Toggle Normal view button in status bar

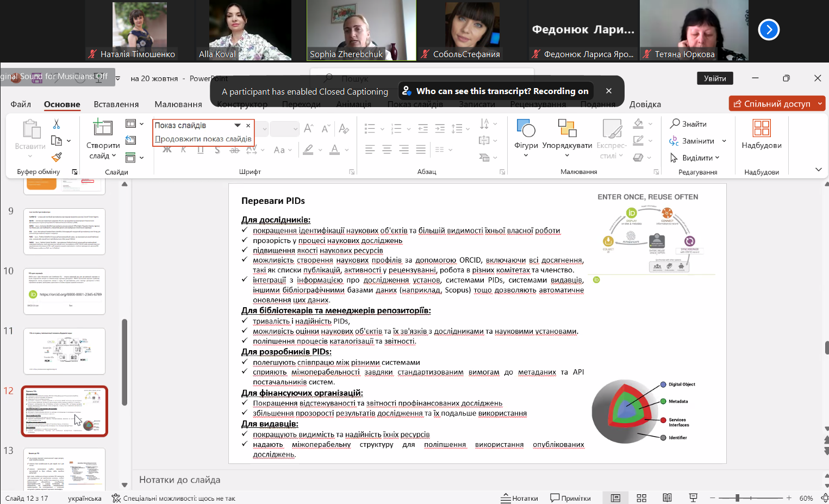click(x=615, y=498)
